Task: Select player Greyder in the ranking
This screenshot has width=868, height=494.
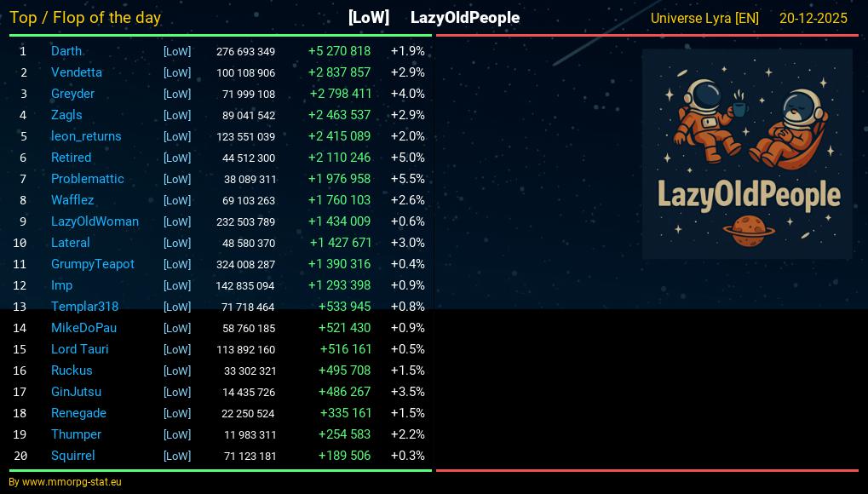Action: point(72,94)
